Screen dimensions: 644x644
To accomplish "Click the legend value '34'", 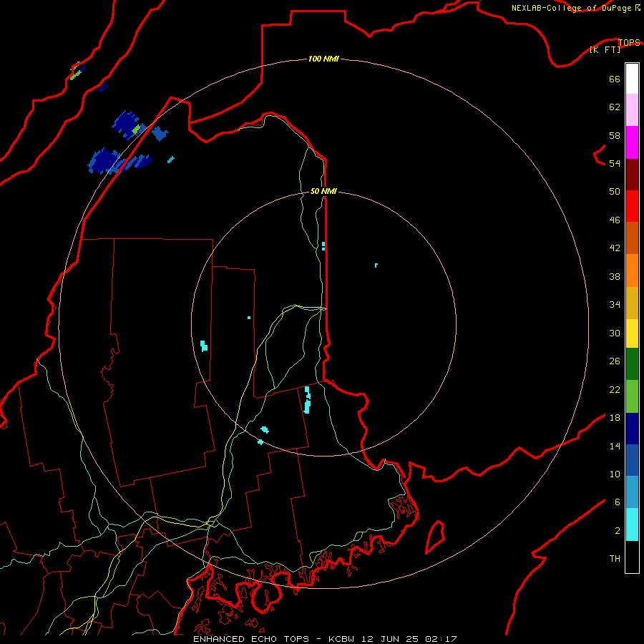I will tap(615, 304).
